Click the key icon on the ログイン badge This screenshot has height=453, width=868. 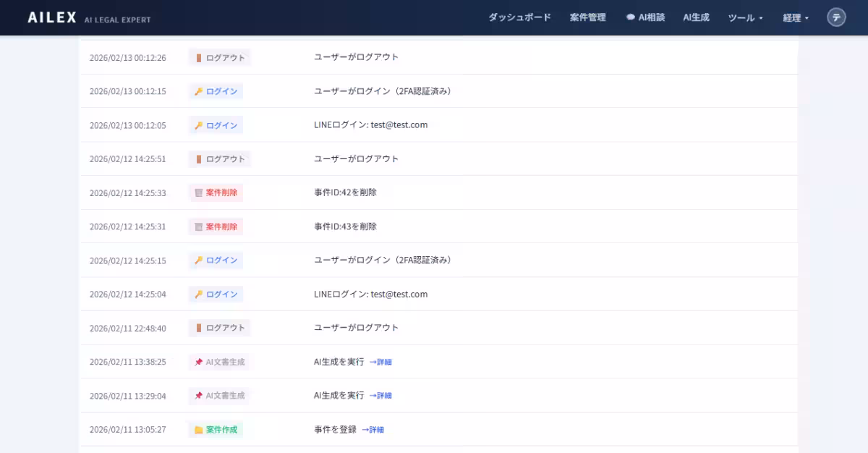coord(198,91)
